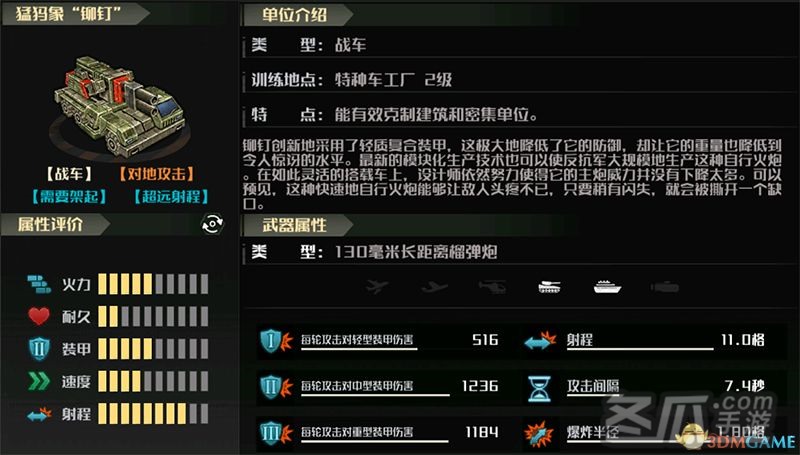Open the 武器属性 tab header
The image size is (800, 455).
coord(297,225)
